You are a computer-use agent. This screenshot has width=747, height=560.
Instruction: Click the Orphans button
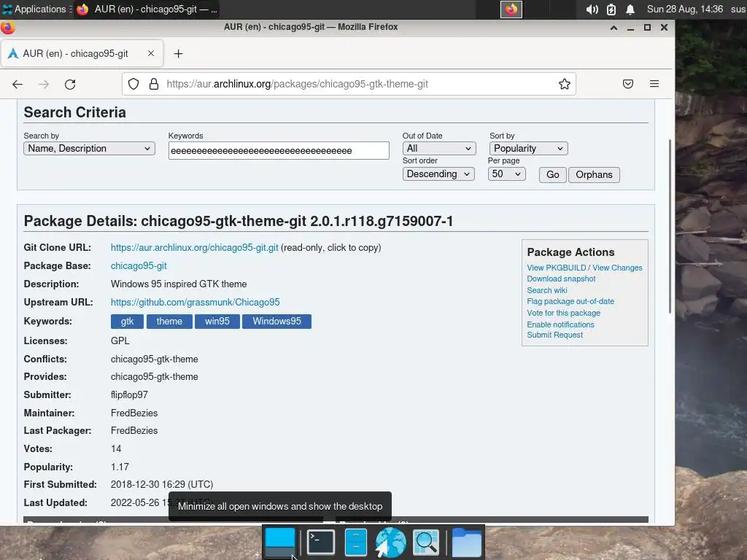click(594, 175)
